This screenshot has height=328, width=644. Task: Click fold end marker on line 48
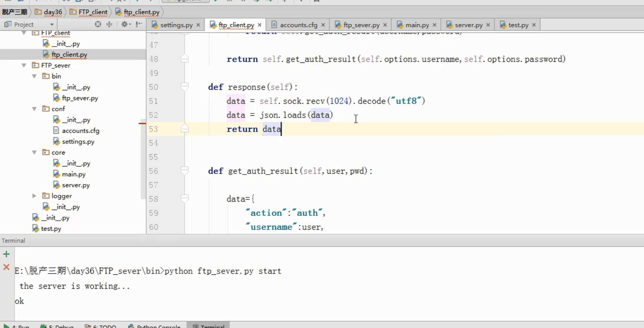(x=185, y=59)
